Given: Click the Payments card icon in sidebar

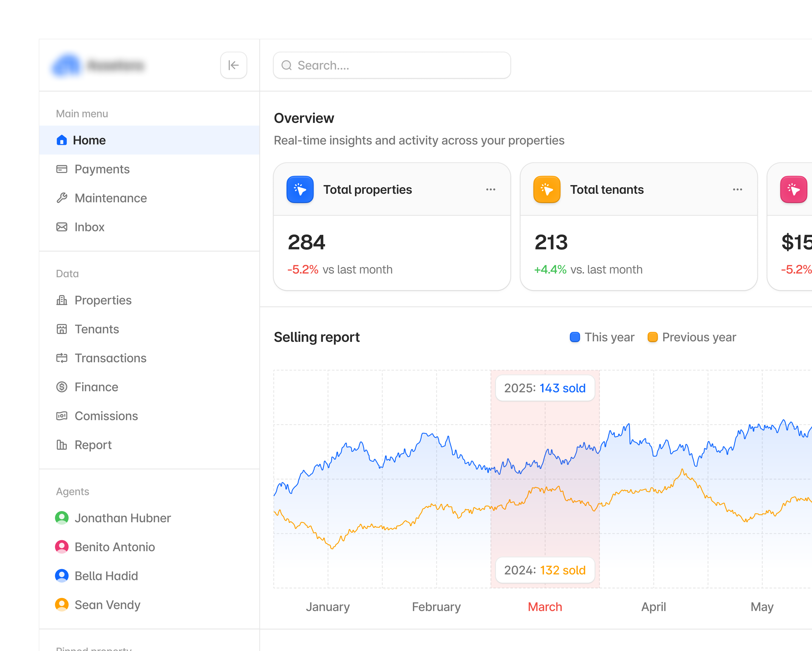Looking at the screenshot, I should (62, 169).
